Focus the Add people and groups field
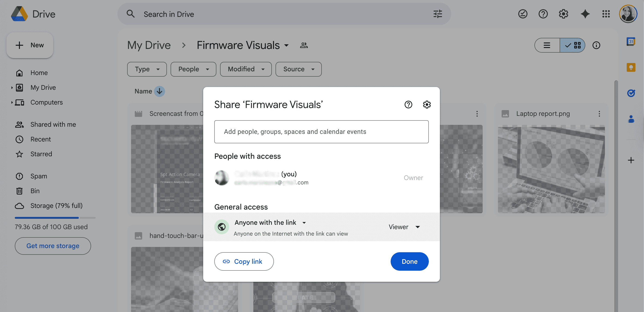The width and height of the screenshot is (644, 312). 321,132
